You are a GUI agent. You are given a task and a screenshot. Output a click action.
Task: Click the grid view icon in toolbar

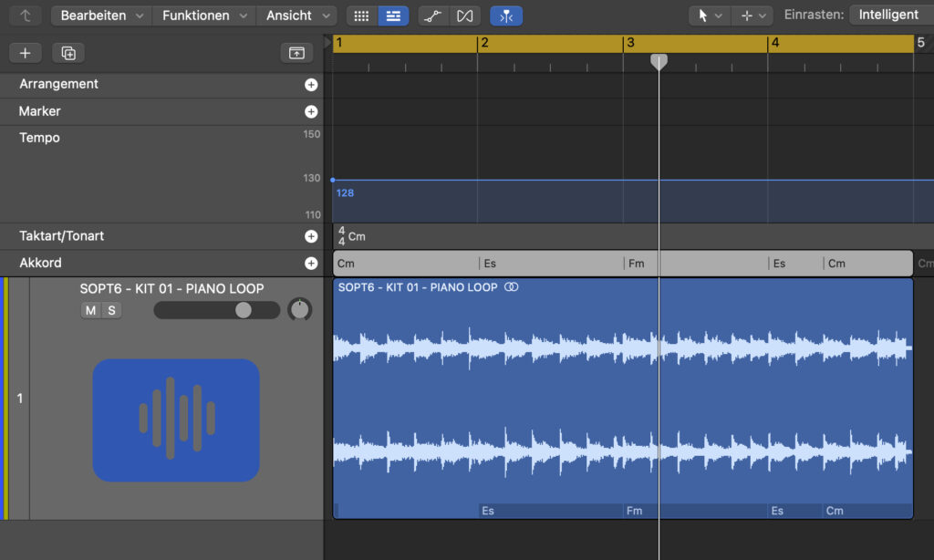point(362,16)
